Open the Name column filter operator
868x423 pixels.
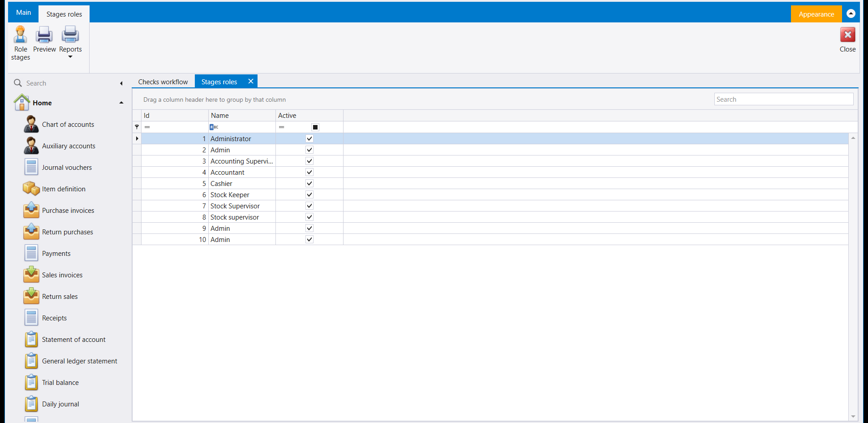pyautogui.click(x=214, y=127)
